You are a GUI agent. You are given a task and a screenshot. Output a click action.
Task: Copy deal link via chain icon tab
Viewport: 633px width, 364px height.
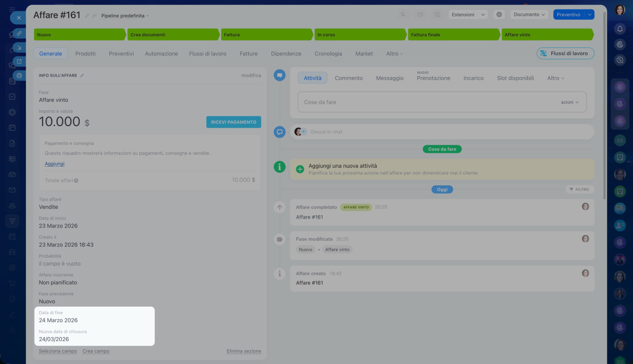19,33
